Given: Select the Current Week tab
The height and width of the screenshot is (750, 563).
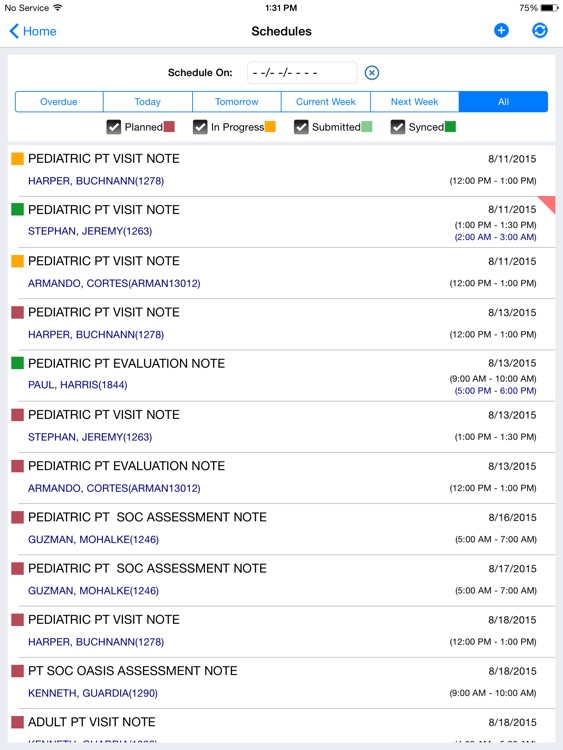Looking at the screenshot, I should (326, 102).
